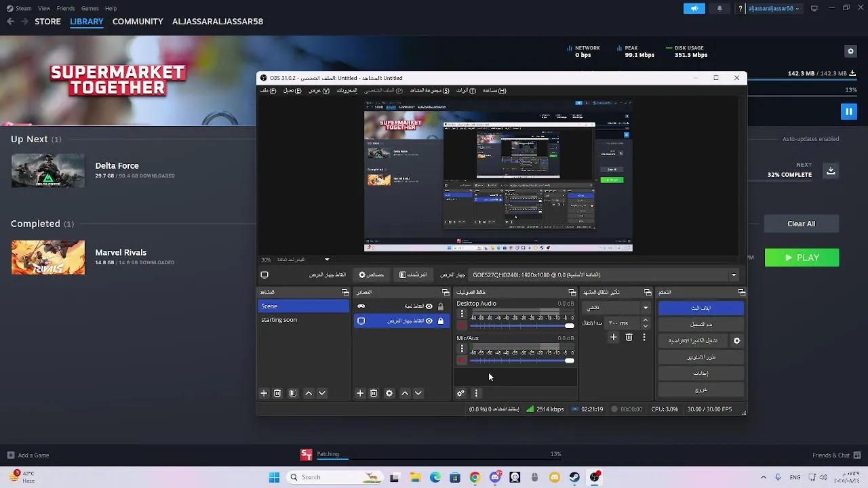Switch to Steam STORE tab
Viewport: 868px width, 488px height.
[47, 22]
